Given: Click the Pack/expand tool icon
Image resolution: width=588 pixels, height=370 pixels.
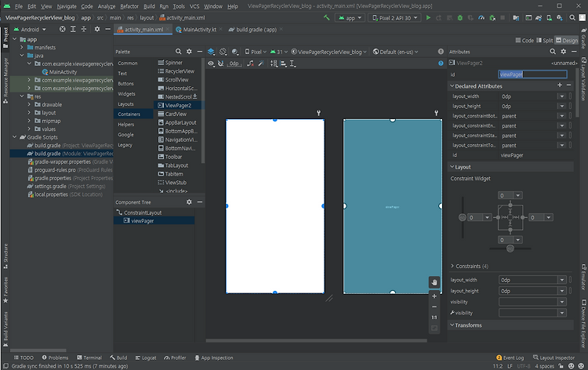Looking at the screenshot, I should click(x=274, y=63).
